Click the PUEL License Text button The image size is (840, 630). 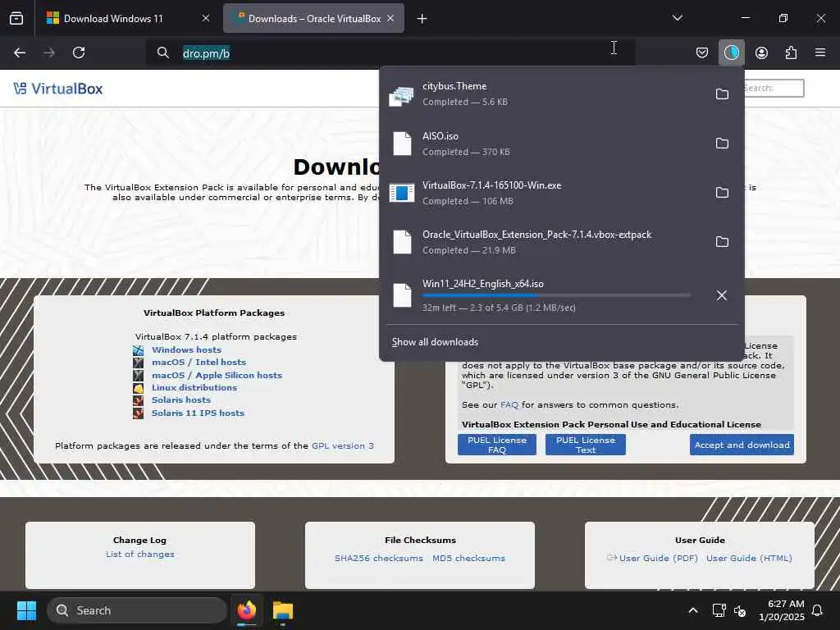[586, 445]
